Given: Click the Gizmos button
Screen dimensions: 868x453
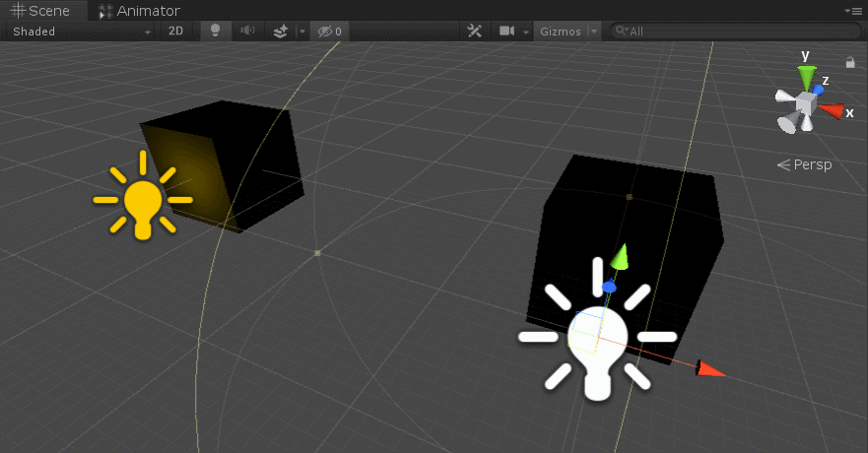Looking at the screenshot, I should 559,32.
